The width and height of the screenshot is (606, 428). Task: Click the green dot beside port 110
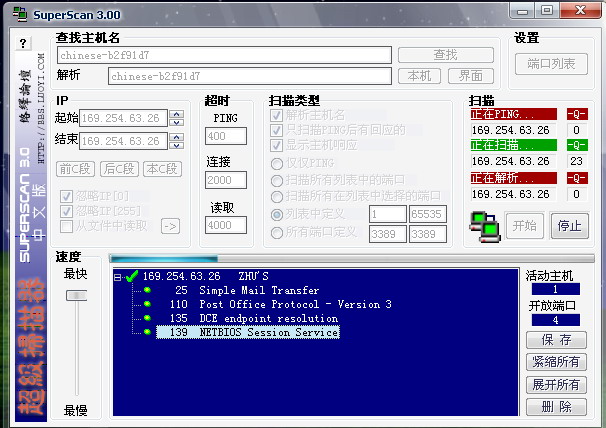147,304
